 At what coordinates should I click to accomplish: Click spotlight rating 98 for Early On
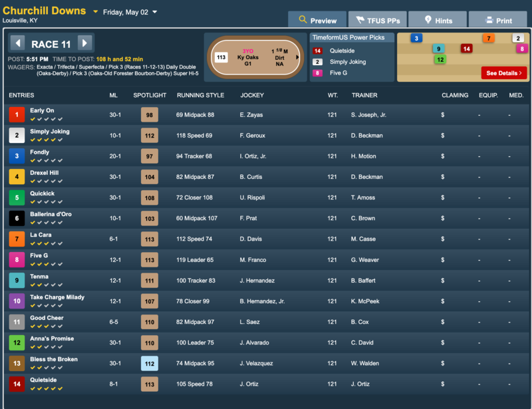149,115
